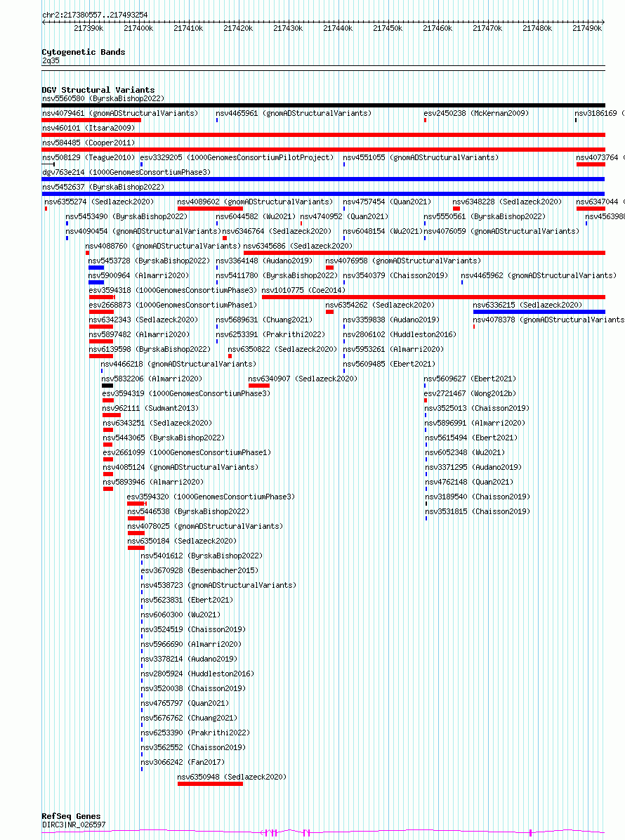Open dgv763e214 1000GenomesConsortiumPhase3 label

click(126, 173)
